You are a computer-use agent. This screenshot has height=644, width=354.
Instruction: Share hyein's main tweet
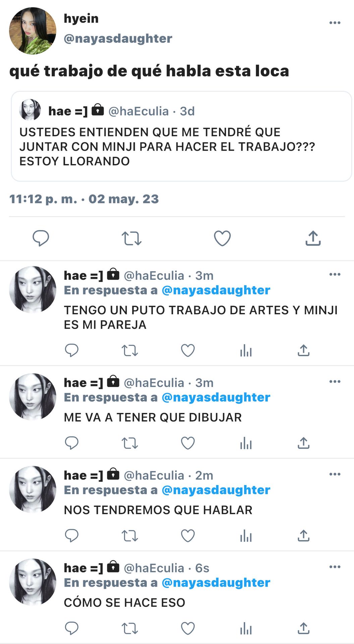tap(313, 238)
